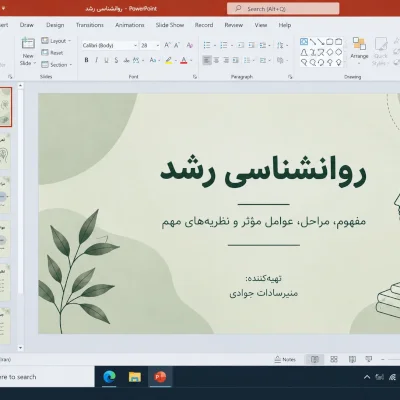Apply text shadow formatting

click(x=116, y=60)
